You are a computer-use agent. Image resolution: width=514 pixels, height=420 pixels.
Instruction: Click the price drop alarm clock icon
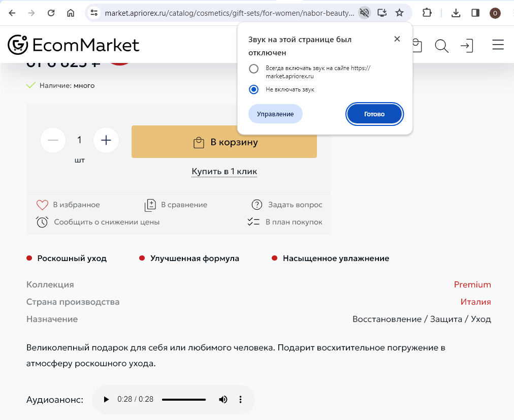point(42,222)
